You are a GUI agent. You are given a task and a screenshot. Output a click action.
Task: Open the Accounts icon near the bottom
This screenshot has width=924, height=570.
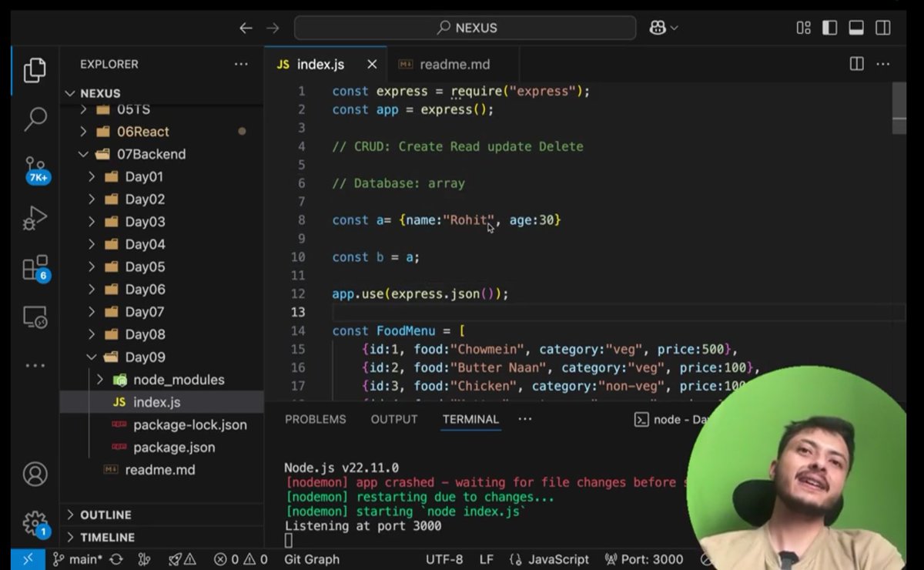point(34,474)
